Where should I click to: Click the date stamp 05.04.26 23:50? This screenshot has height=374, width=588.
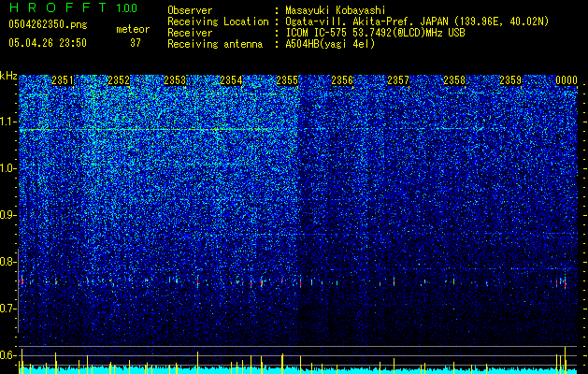[48, 43]
